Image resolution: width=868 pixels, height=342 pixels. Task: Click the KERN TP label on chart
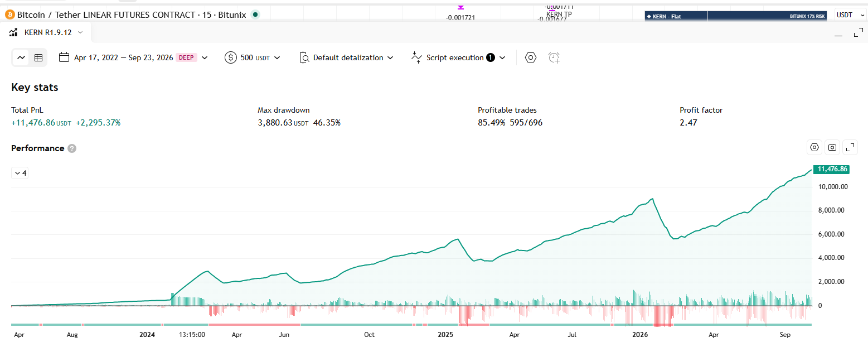tap(559, 14)
